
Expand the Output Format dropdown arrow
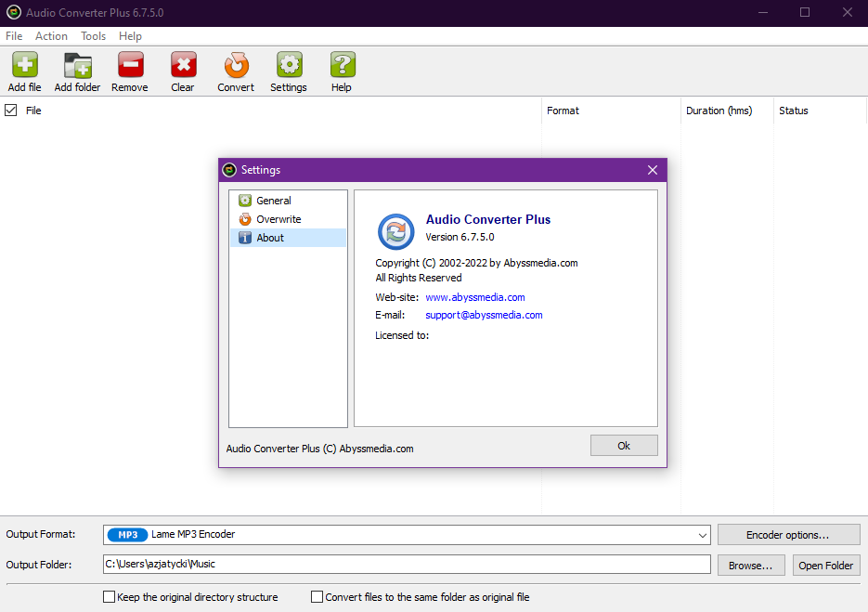[702, 535]
